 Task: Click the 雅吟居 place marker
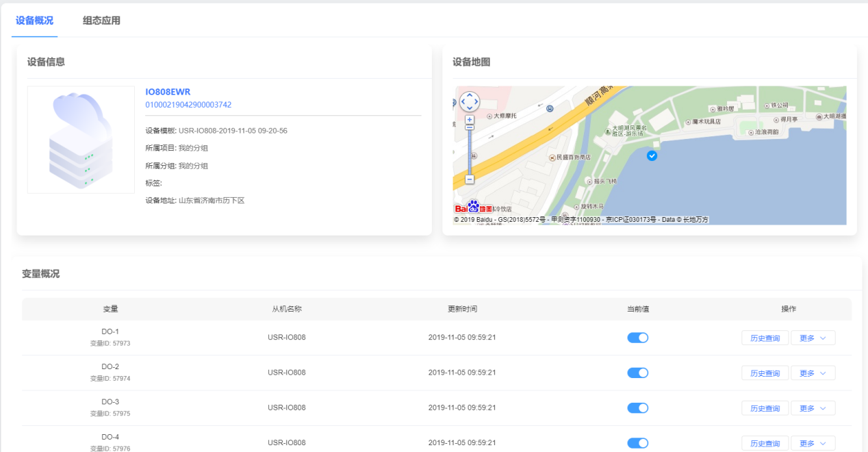tap(712, 109)
